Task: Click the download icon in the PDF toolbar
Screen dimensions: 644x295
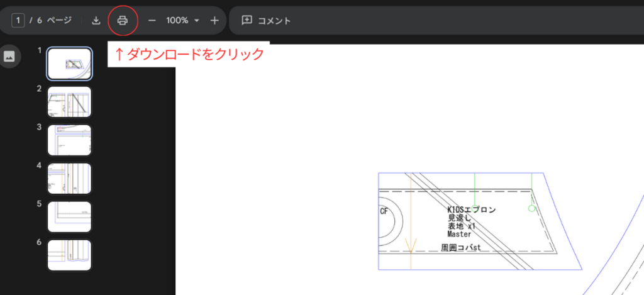Action: click(x=96, y=21)
